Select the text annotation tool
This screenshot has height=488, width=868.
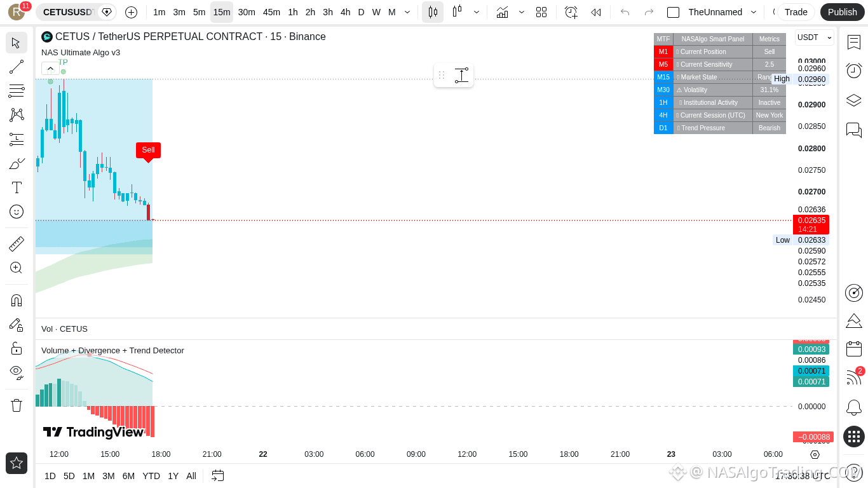pos(17,187)
